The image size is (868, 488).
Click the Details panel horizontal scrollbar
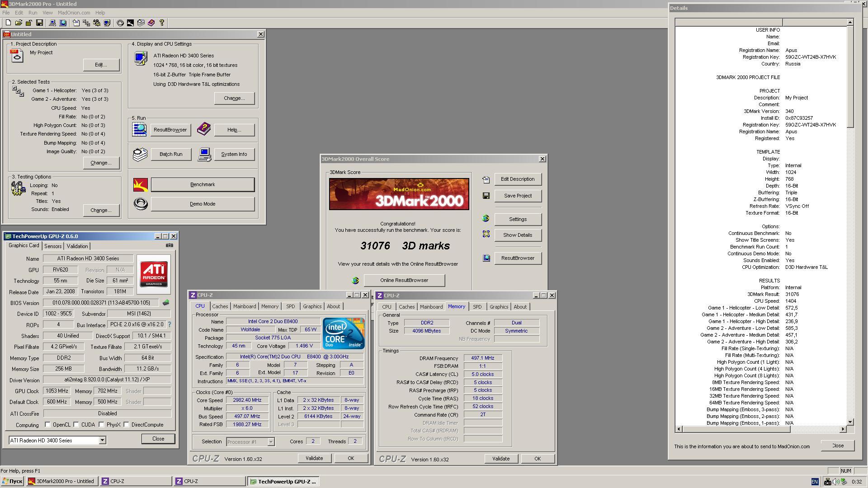pyautogui.click(x=761, y=429)
